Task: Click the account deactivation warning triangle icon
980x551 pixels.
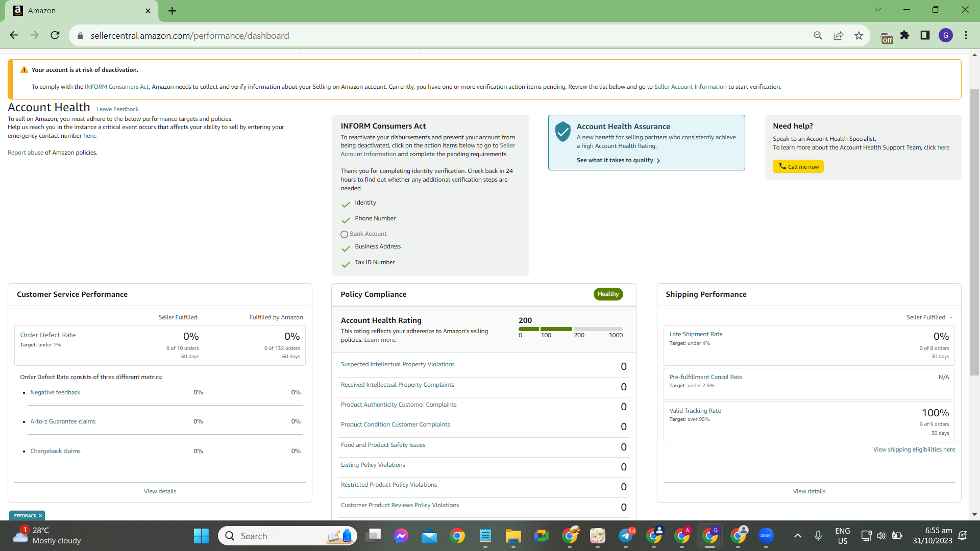Action: [x=24, y=70]
